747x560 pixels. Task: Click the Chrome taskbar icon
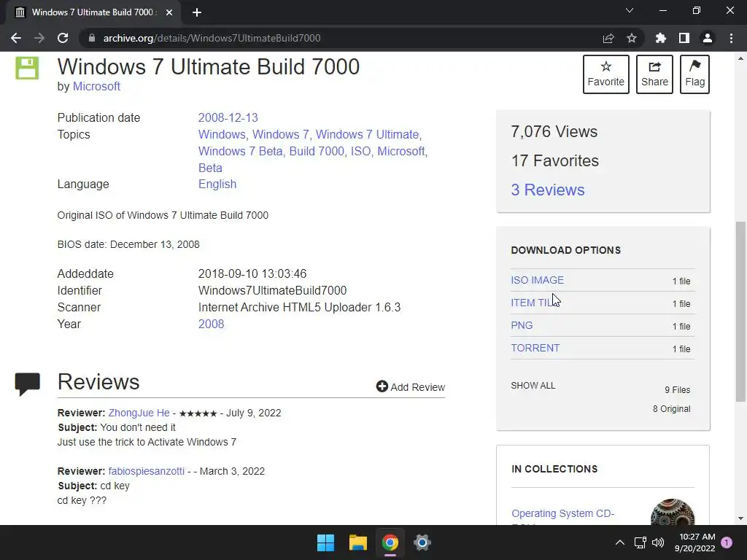(390, 542)
